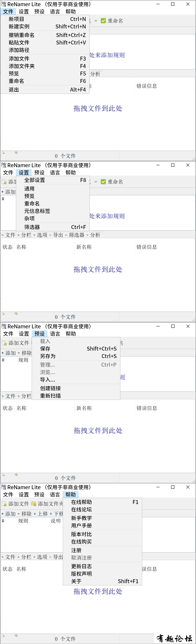
Task: Choose 创建链接 in the 预设 menu
Action: pyautogui.click(x=76, y=388)
